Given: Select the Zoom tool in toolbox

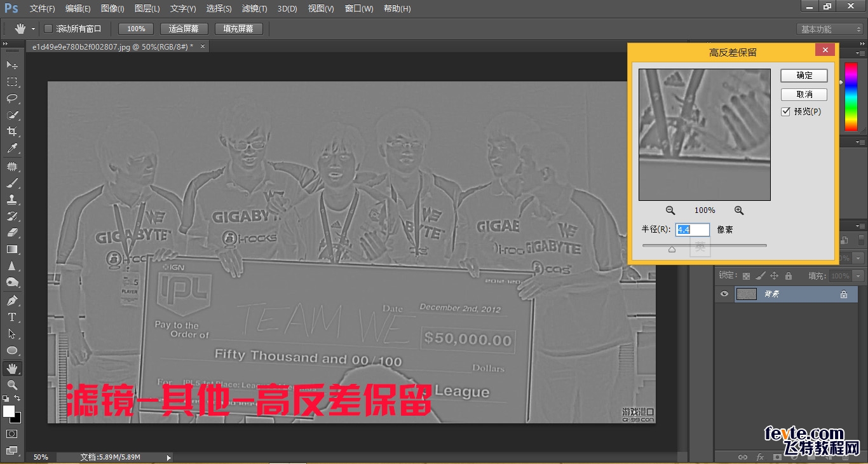Looking at the screenshot, I should pos(12,385).
